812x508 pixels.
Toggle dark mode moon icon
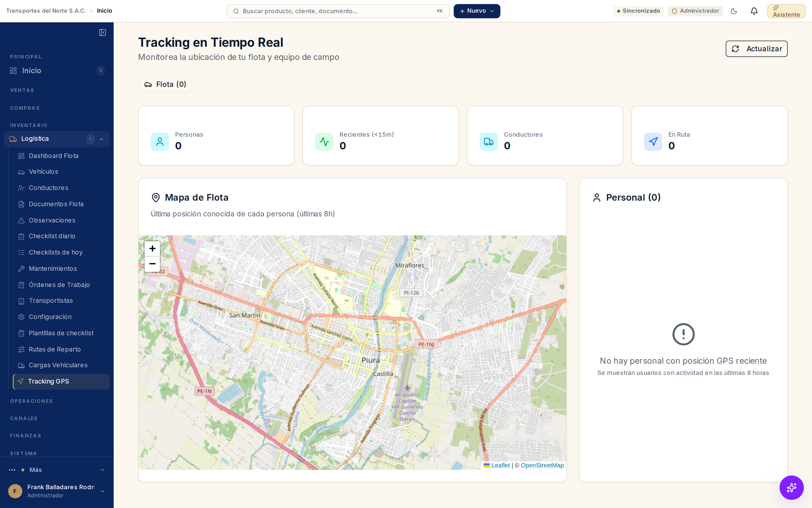click(734, 11)
